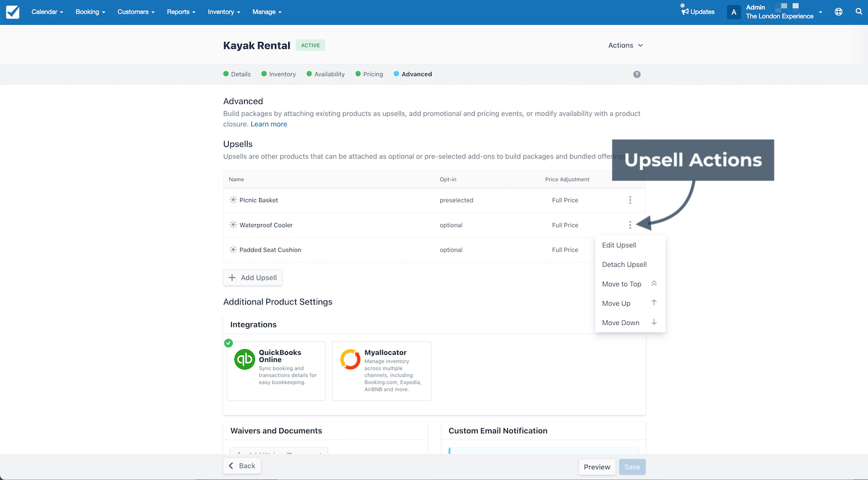Switch to the Availability step tab
The height and width of the screenshot is (480, 868).
tap(325, 74)
